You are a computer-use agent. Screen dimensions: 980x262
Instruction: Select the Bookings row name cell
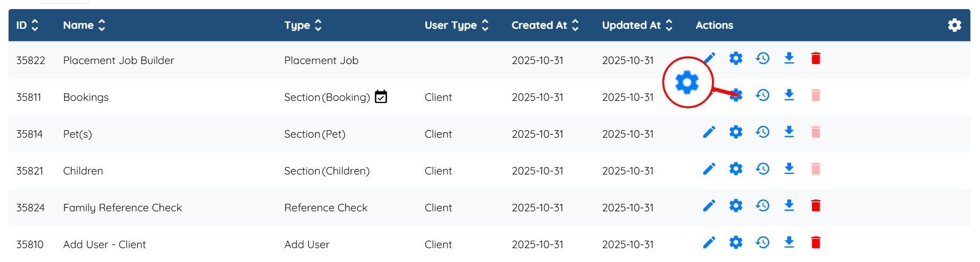pyautogui.click(x=86, y=97)
